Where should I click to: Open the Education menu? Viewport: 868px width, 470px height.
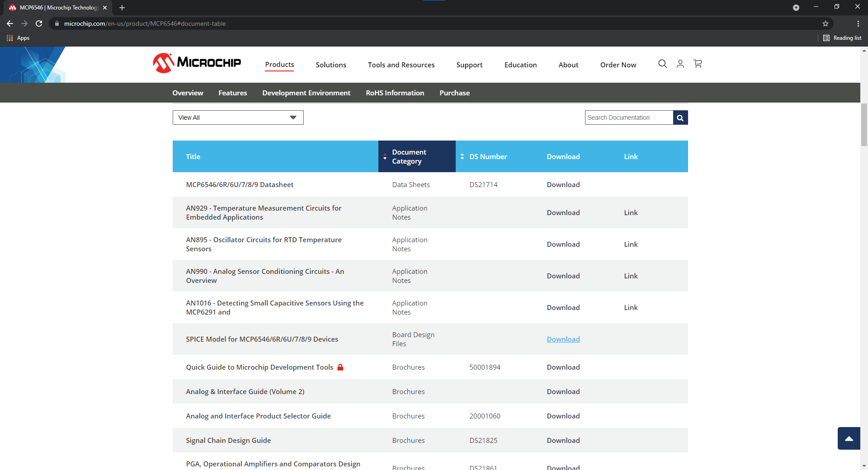pos(520,65)
